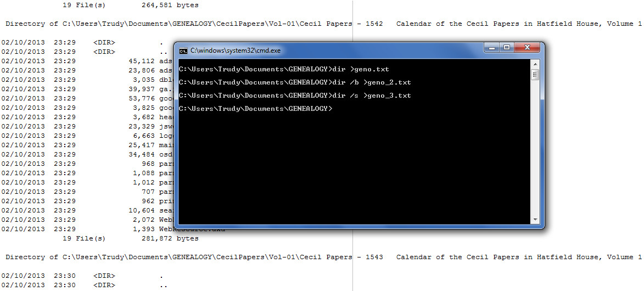The image size is (644, 291).
Task: Minimize the cmd.exe window
Action: (x=491, y=48)
